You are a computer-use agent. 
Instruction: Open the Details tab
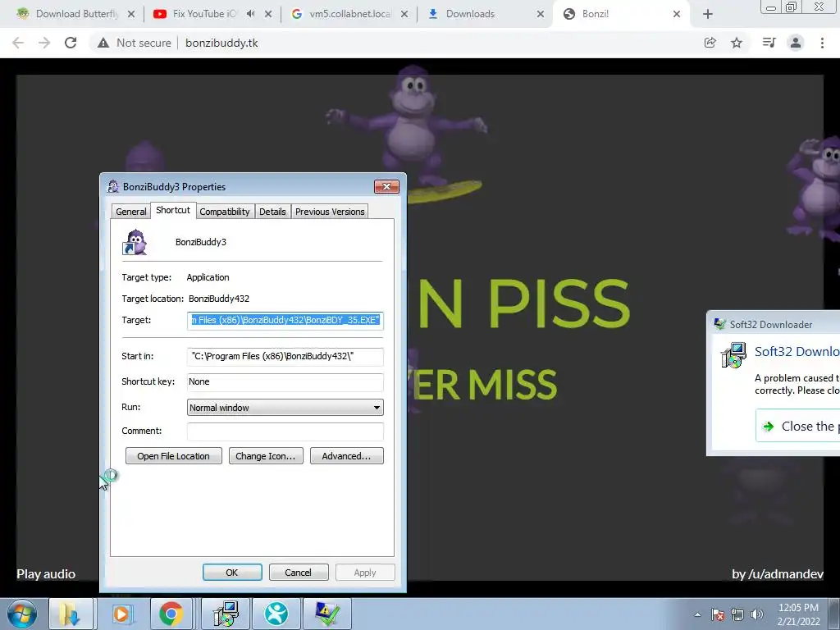272,212
